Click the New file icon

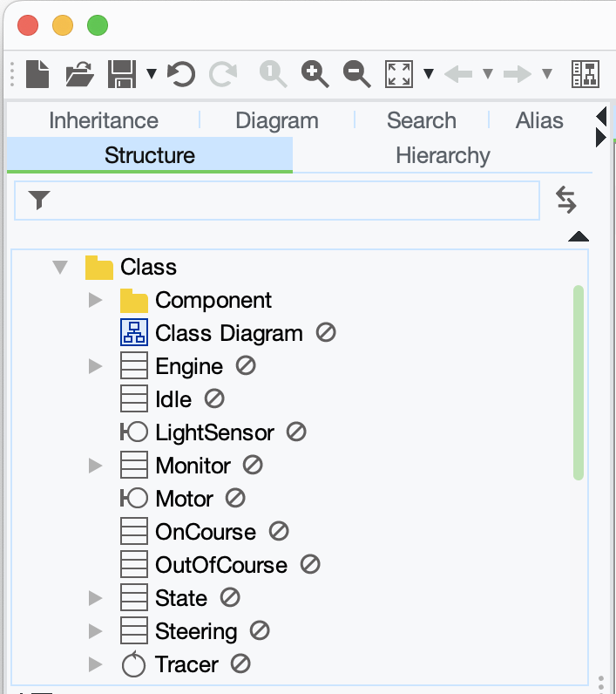[x=37, y=74]
